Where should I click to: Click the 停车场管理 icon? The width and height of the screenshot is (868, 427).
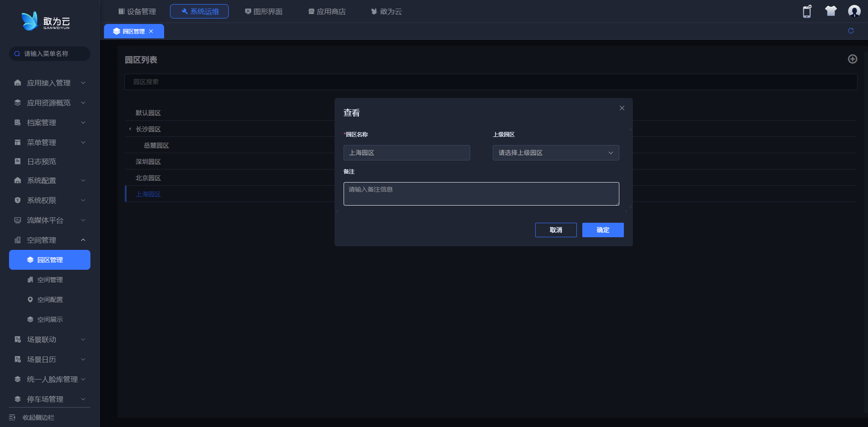tap(18, 399)
